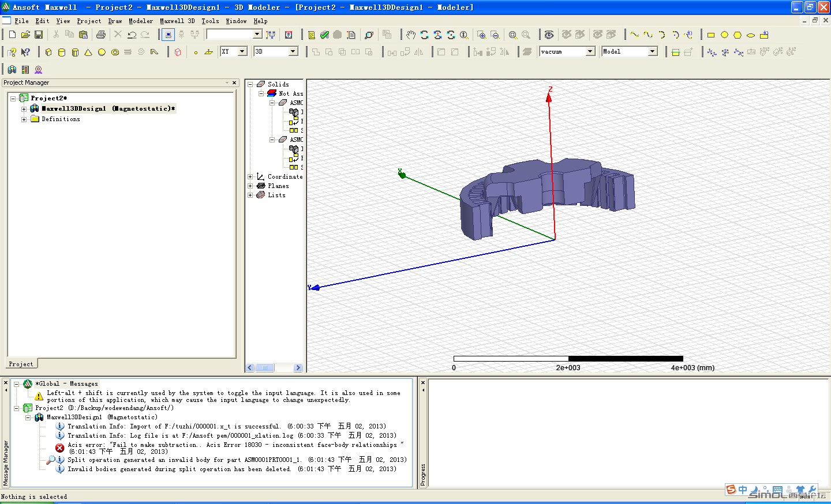Open the File menu
This screenshot has height=504, width=831.
tap(21, 21)
